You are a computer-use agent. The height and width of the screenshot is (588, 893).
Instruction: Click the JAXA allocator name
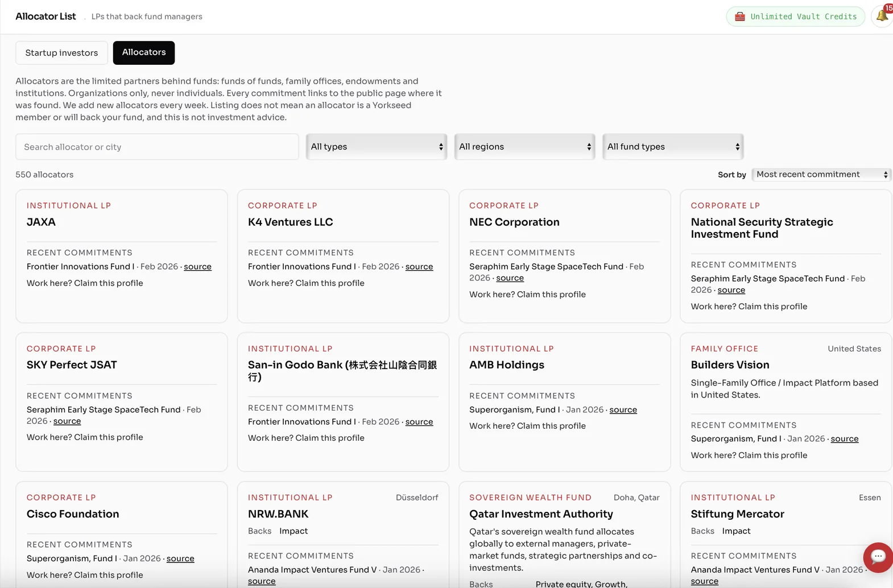(x=41, y=222)
